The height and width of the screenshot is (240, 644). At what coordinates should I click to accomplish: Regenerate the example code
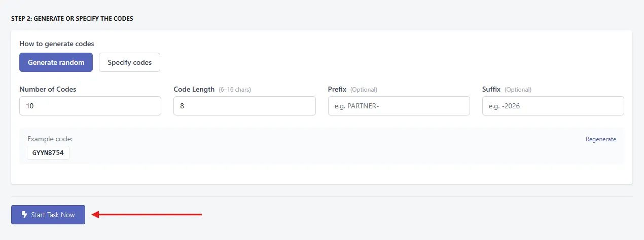[x=601, y=139]
